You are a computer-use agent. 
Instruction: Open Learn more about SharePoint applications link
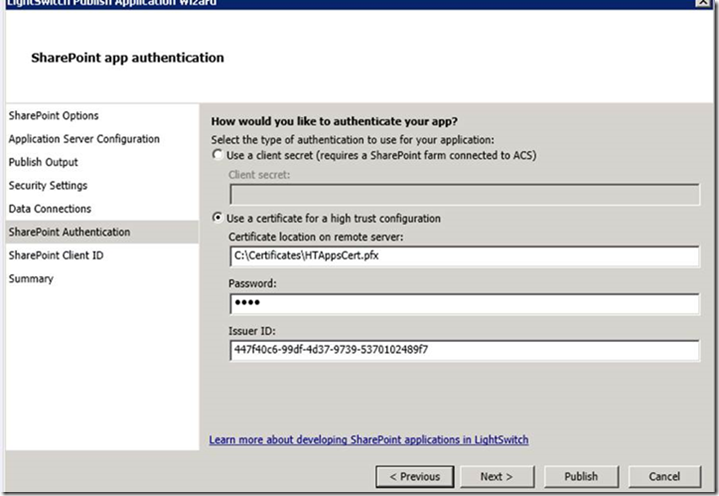tap(369, 440)
